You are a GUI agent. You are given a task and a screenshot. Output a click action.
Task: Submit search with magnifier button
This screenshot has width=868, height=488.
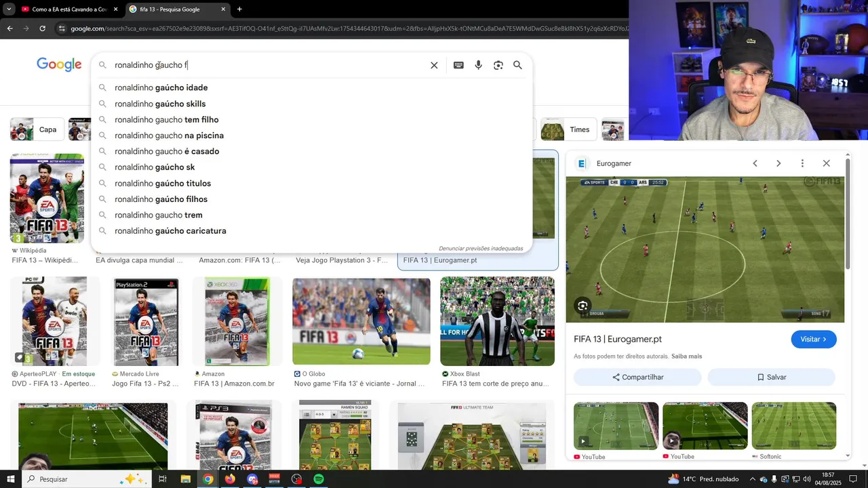(x=517, y=65)
